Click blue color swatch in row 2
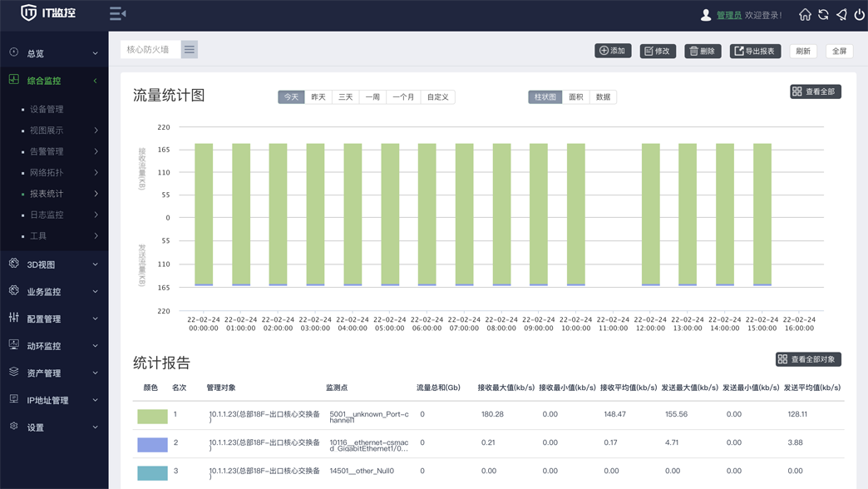Viewport: 868px width, 489px height. click(152, 444)
